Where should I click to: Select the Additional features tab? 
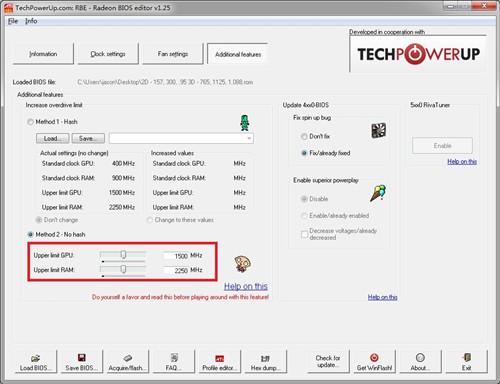[x=238, y=54]
